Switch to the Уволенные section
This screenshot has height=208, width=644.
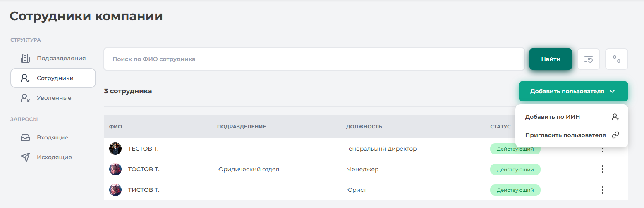pyautogui.click(x=54, y=98)
